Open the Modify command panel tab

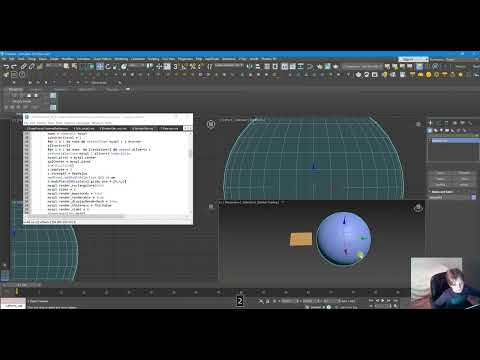438,123
